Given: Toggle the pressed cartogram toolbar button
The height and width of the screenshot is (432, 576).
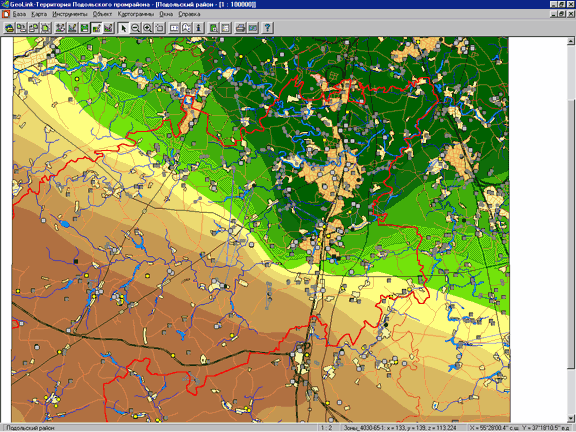Looking at the screenshot, I should [x=96, y=28].
